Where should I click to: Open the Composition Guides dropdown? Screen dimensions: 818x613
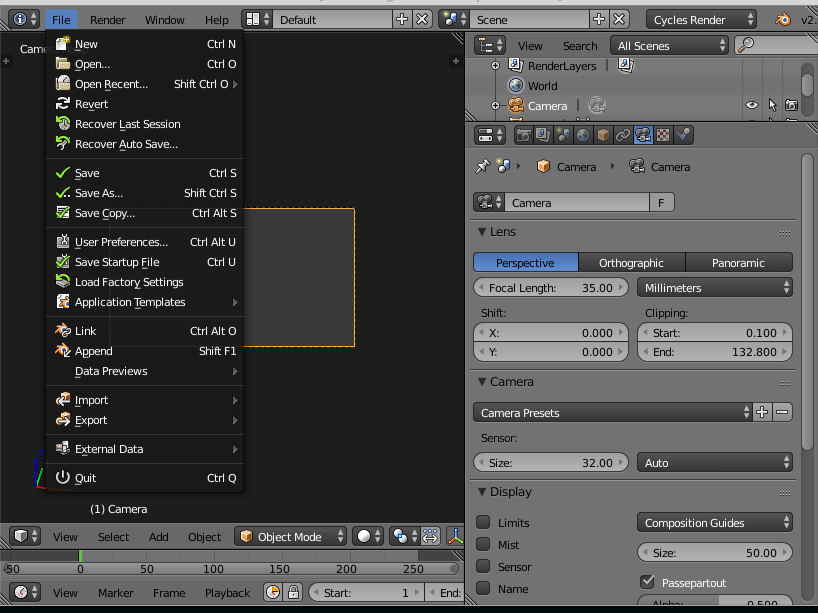click(714, 522)
